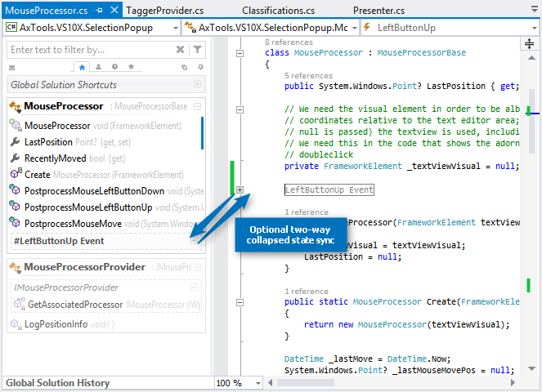
Task: Click the Create static method icon
Action: pyautogui.click(x=16, y=174)
